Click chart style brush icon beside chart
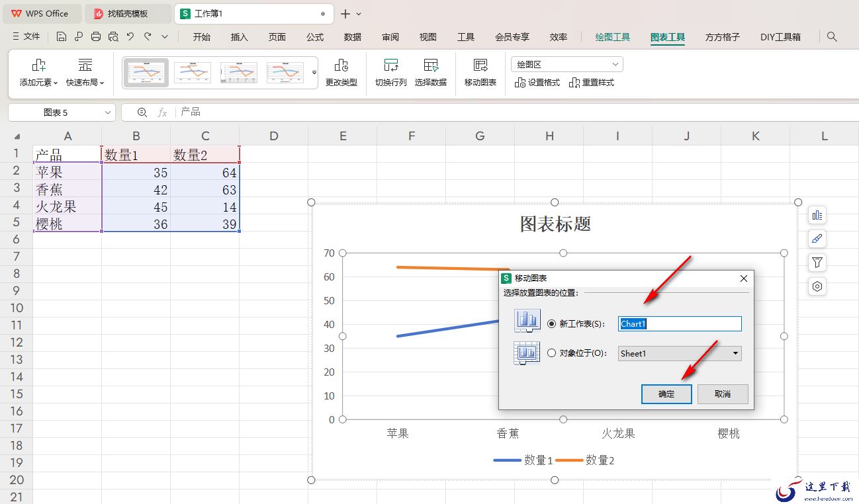859x504 pixels. (x=817, y=239)
